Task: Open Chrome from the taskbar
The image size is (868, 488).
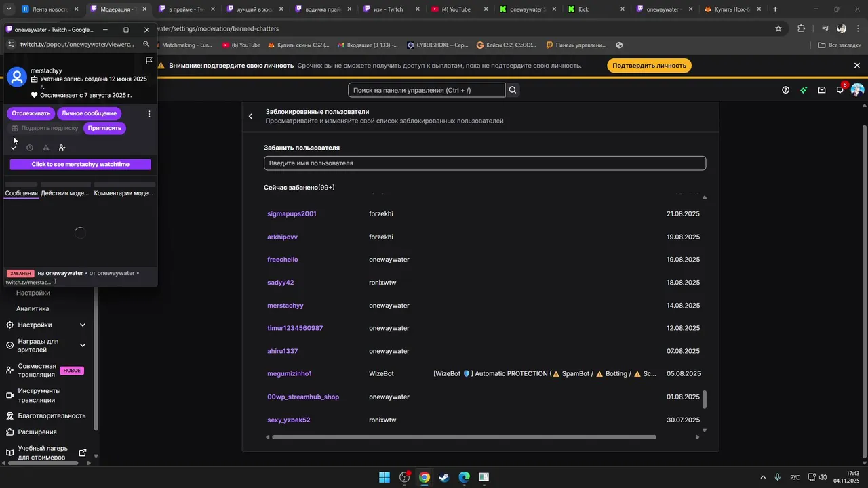Action: [x=425, y=477]
